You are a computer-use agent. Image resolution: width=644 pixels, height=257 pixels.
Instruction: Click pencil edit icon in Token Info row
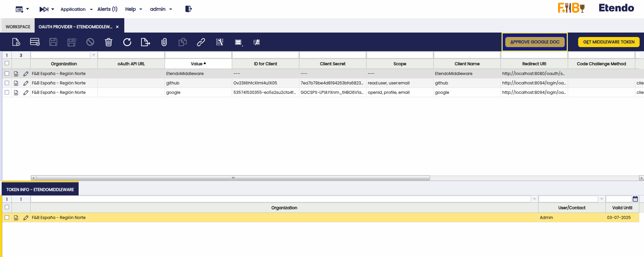(26, 218)
